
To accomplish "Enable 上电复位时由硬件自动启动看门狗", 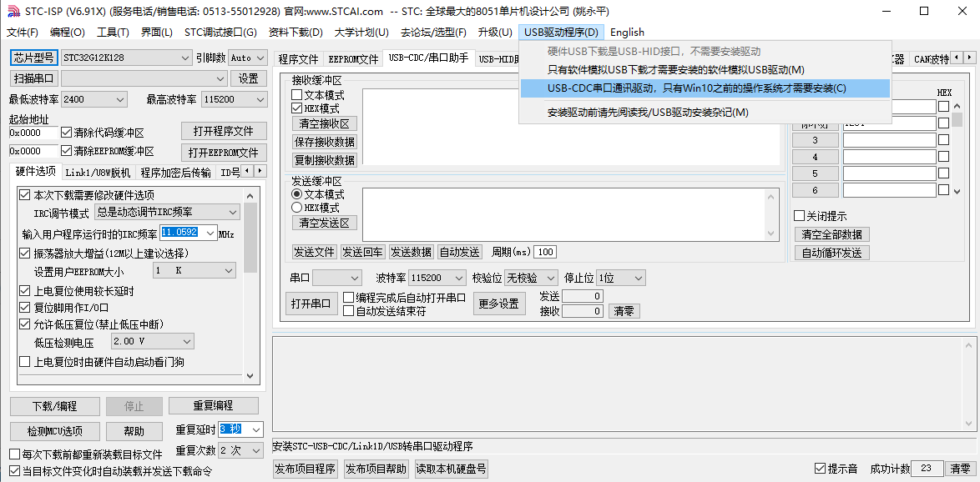I will tap(25, 362).
